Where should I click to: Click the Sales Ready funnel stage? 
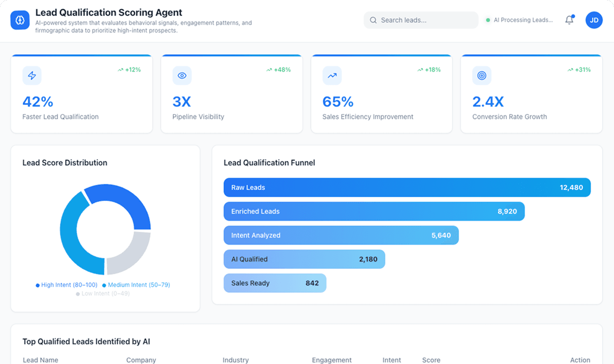point(275,283)
